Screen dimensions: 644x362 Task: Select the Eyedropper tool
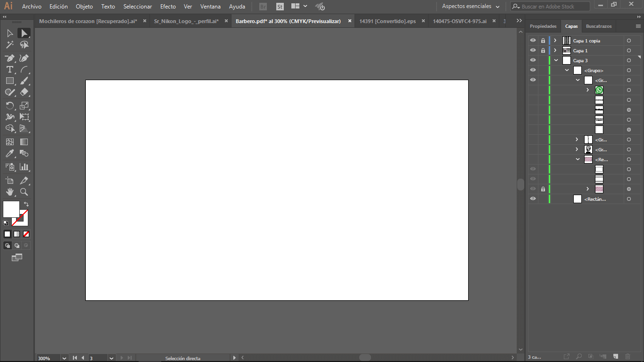tap(10, 153)
